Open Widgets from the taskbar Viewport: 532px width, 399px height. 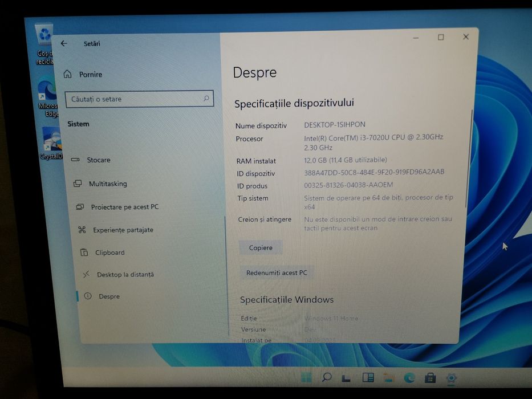coord(368,377)
